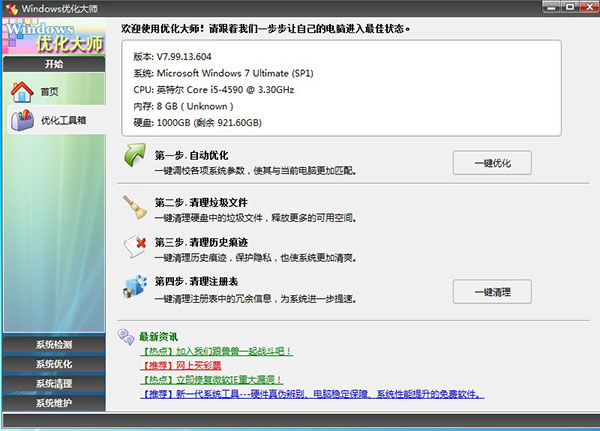Open the 优化工具箱 toolbox icon
This screenshot has height=431, width=600.
click(x=22, y=122)
